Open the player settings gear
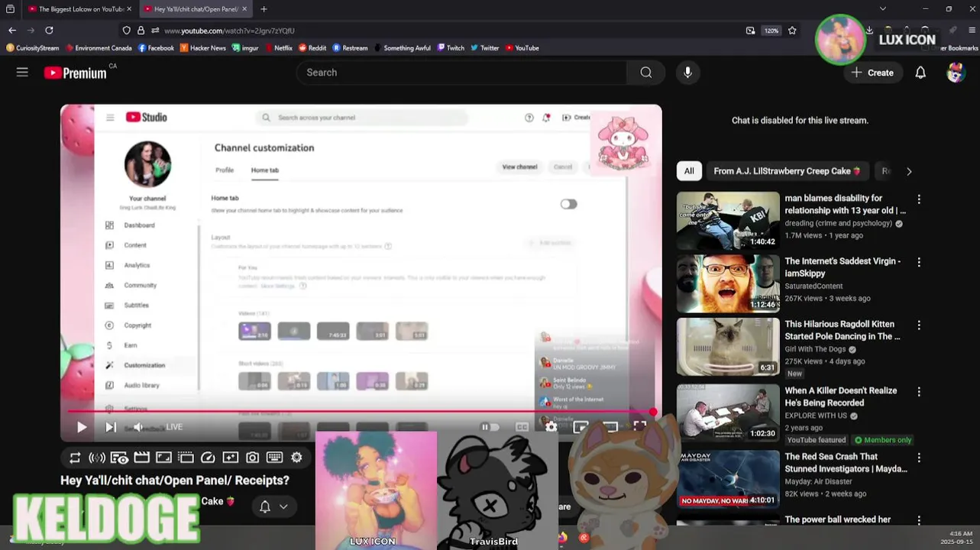 (551, 427)
